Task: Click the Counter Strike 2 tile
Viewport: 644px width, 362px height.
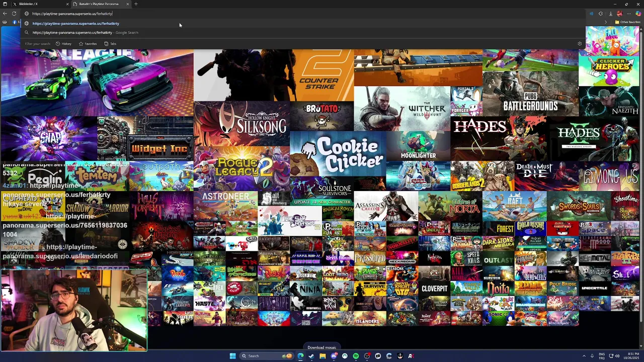Action: (x=274, y=75)
